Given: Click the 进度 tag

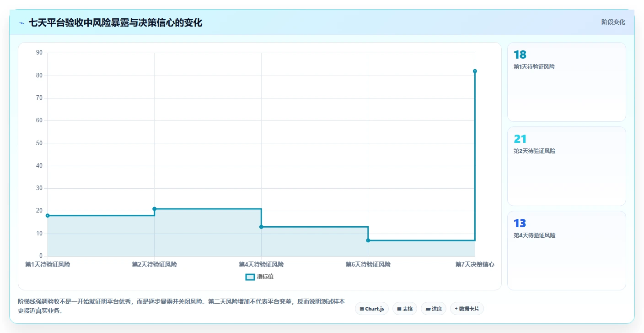Looking at the screenshot, I should coord(434,309).
